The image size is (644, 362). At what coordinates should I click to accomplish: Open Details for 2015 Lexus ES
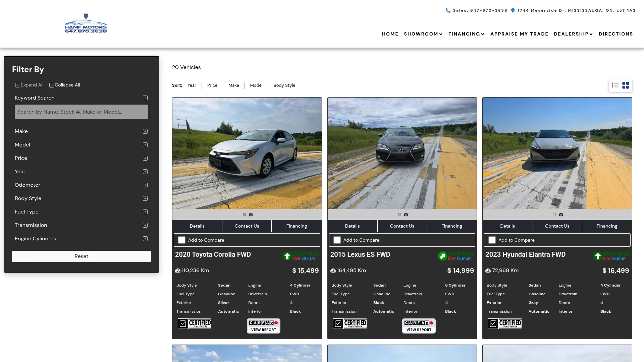pos(353,226)
